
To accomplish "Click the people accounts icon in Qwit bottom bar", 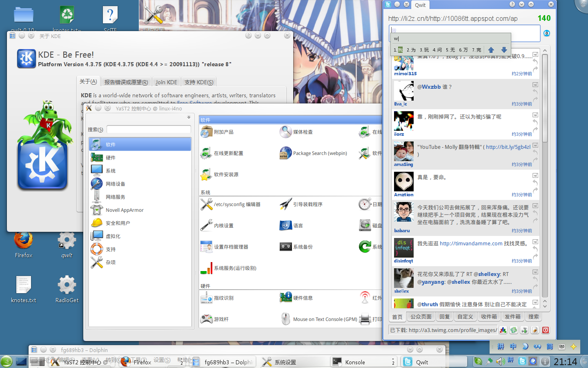I will point(503,330).
